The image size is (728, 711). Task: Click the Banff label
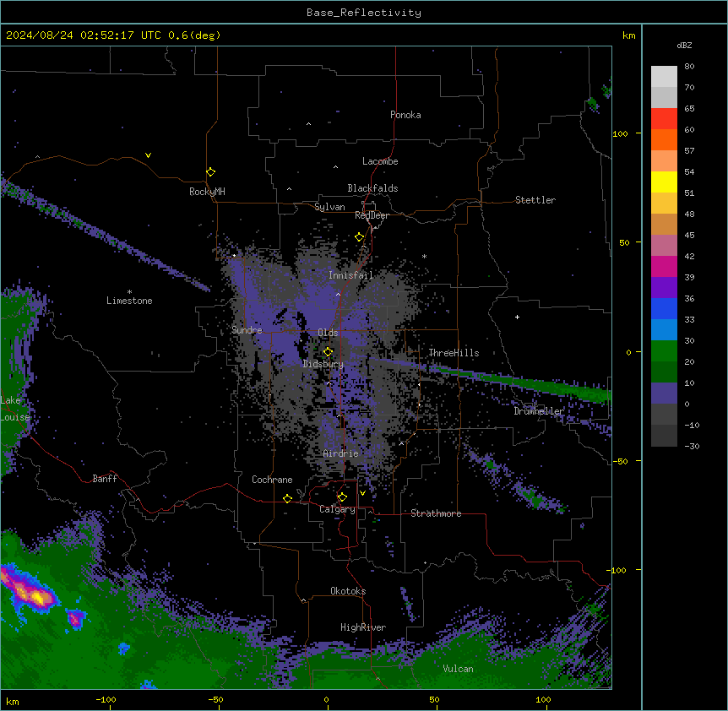click(105, 479)
